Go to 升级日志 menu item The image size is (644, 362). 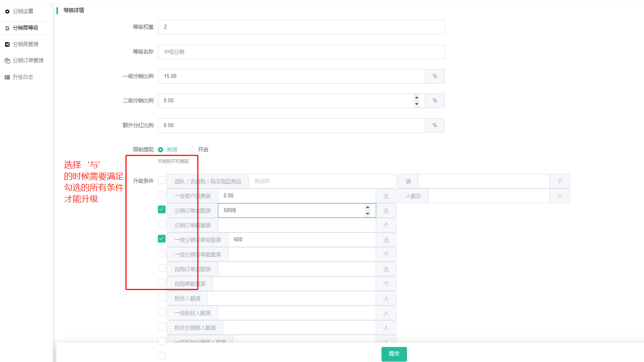(x=23, y=77)
